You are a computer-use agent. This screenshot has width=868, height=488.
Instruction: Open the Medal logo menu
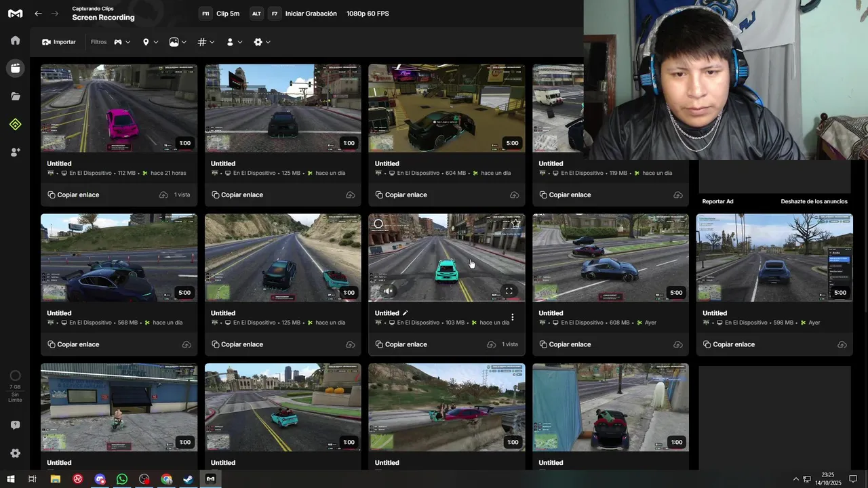[15, 14]
